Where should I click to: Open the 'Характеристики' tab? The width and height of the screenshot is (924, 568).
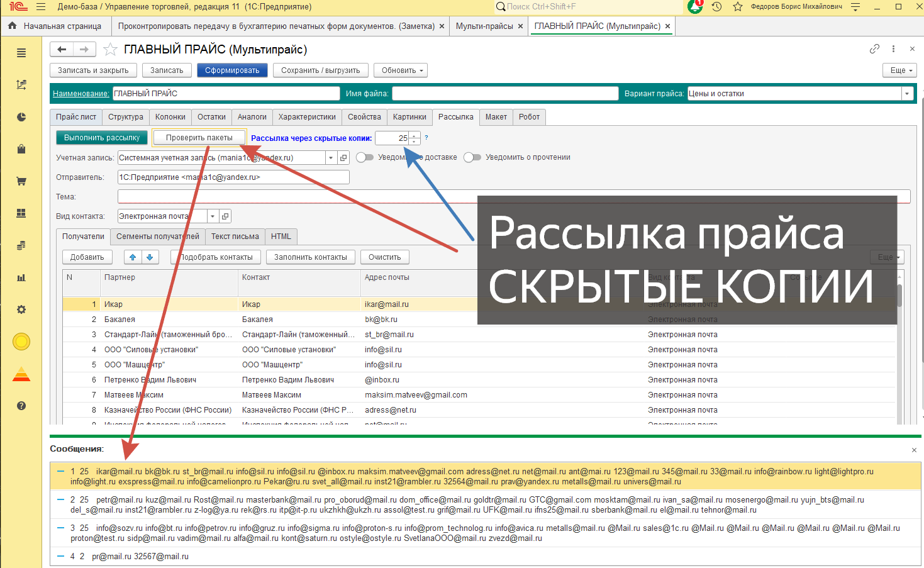(x=307, y=117)
